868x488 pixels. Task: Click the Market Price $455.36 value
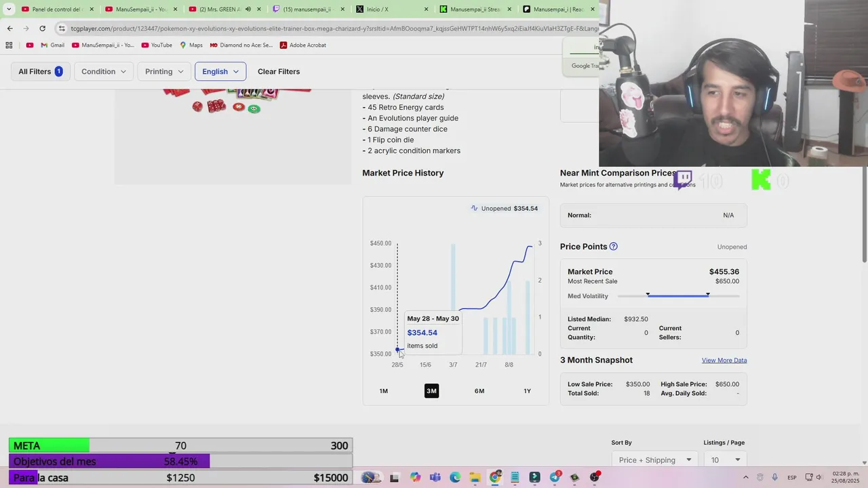click(724, 272)
